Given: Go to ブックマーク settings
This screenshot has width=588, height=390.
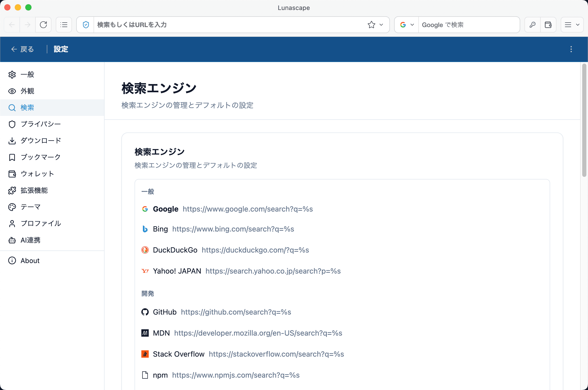Looking at the screenshot, I should coord(52,157).
